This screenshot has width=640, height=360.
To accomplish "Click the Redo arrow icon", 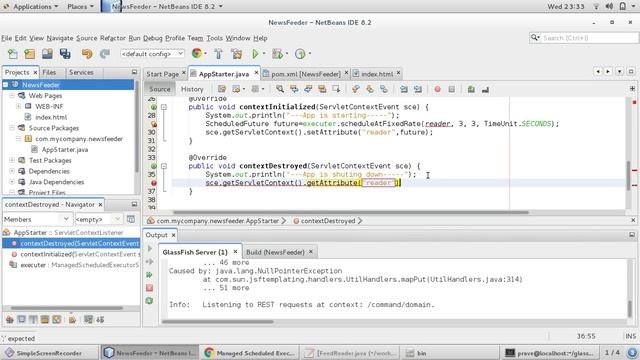I will pos(105,54).
